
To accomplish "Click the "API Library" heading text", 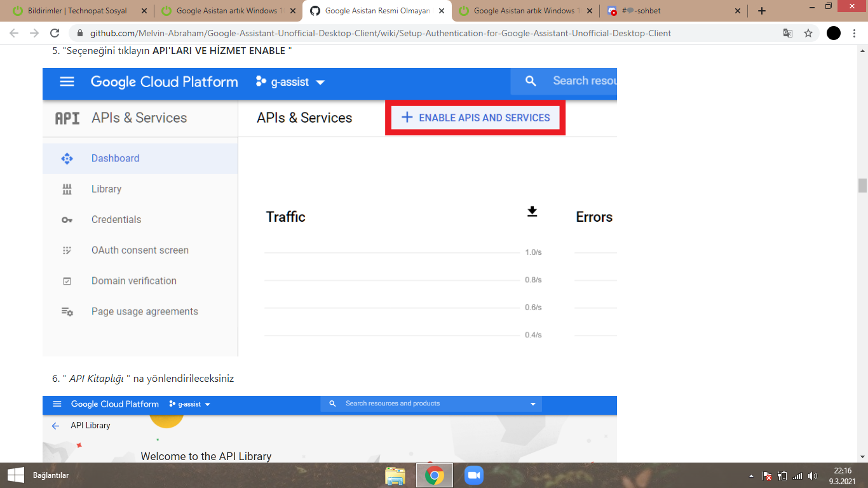I will 90,426.
